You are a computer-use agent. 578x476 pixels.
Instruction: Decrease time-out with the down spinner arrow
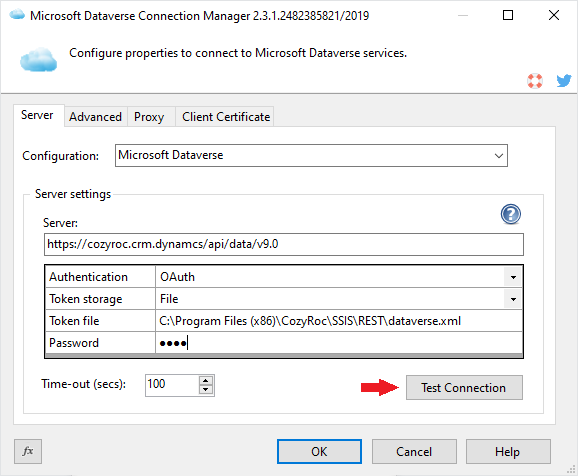pyautogui.click(x=206, y=390)
